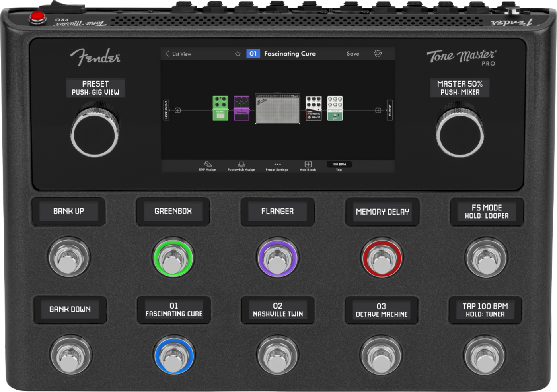The image size is (557, 392).
Task: Toggle the red-lit Memory Delay footswitch
Action: coord(382,258)
